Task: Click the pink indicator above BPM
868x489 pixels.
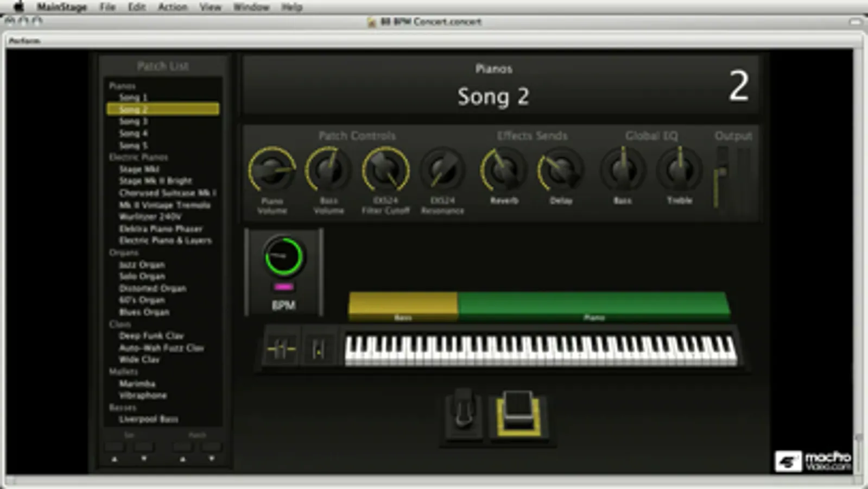Action: 283,286
